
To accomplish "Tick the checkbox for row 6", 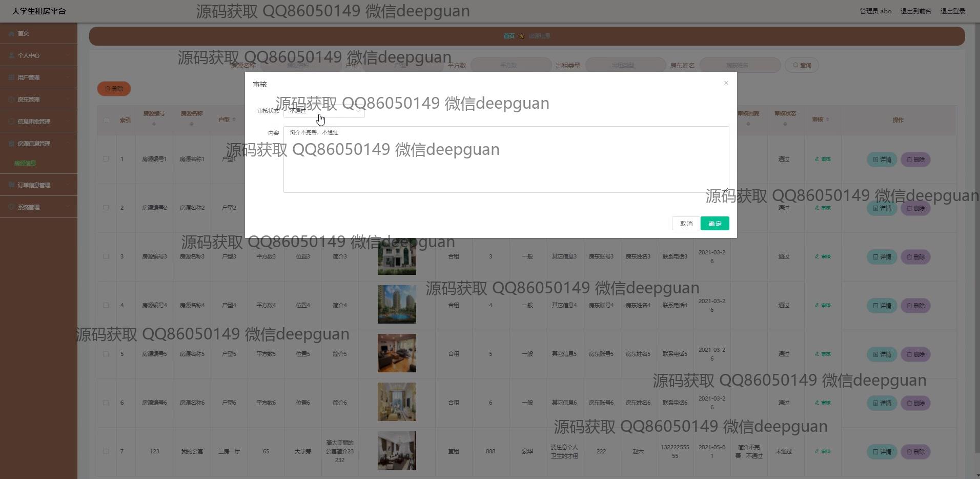I will coord(106,403).
